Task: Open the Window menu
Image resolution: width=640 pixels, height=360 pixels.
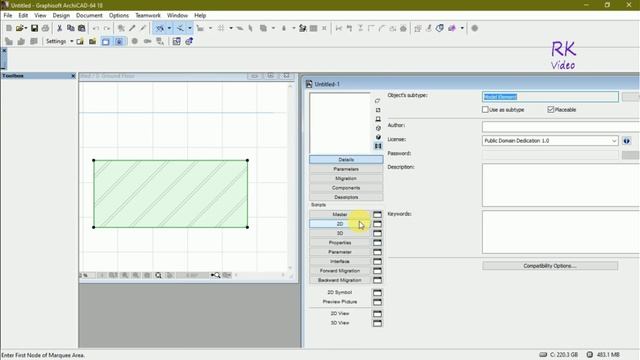Action: click(x=177, y=15)
